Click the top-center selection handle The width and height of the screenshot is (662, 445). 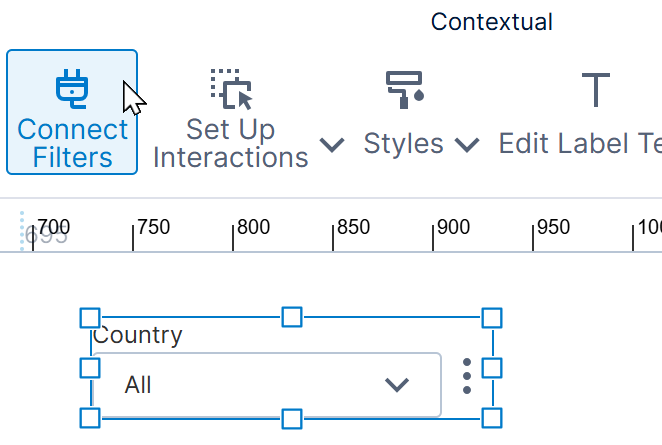[292, 317]
